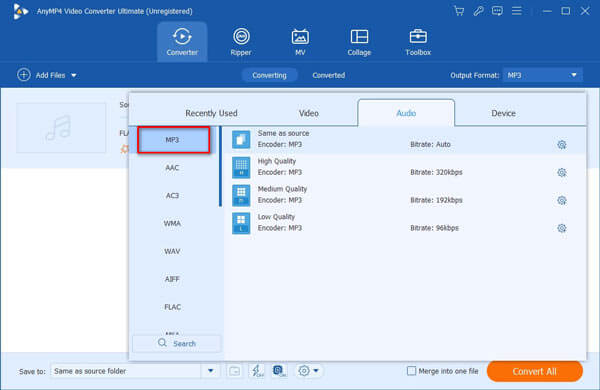This screenshot has height=390, width=600.
Task: Open settings gear for Medium Quality preset
Action: [x=561, y=201]
